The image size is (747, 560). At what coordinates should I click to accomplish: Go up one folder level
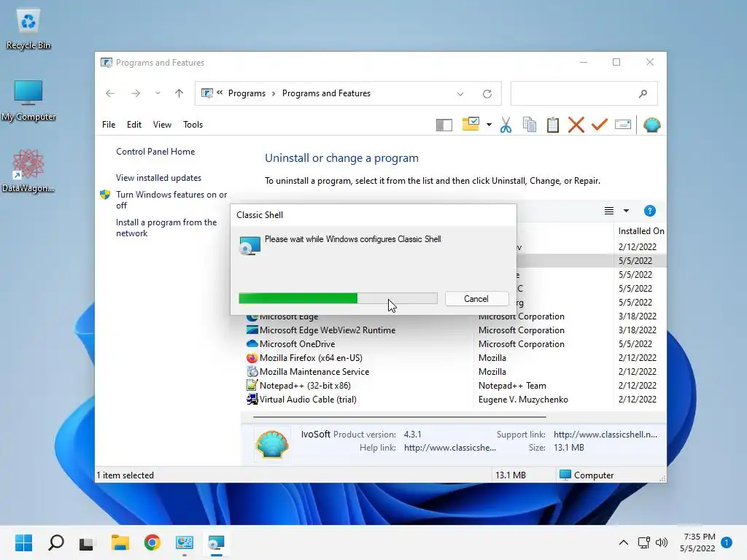(179, 93)
